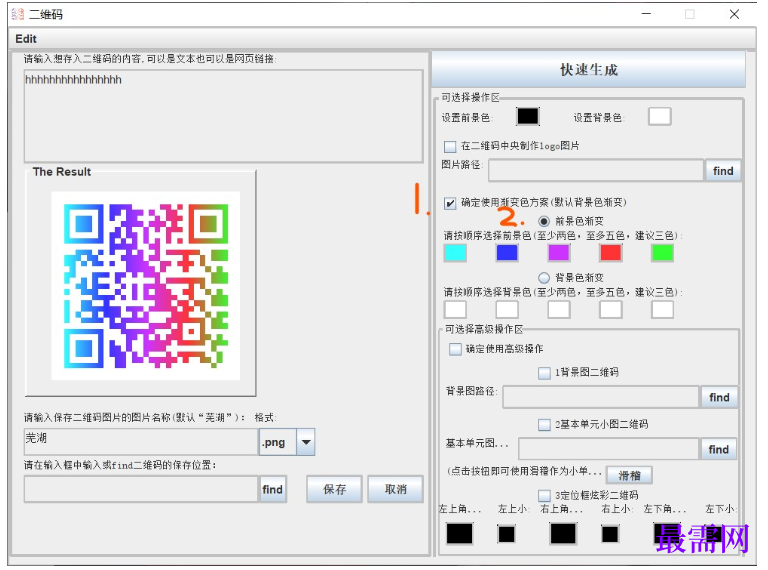
Task: Click the 二维码 app icon in title bar
Action: pyautogui.click(x=18, y=14)
